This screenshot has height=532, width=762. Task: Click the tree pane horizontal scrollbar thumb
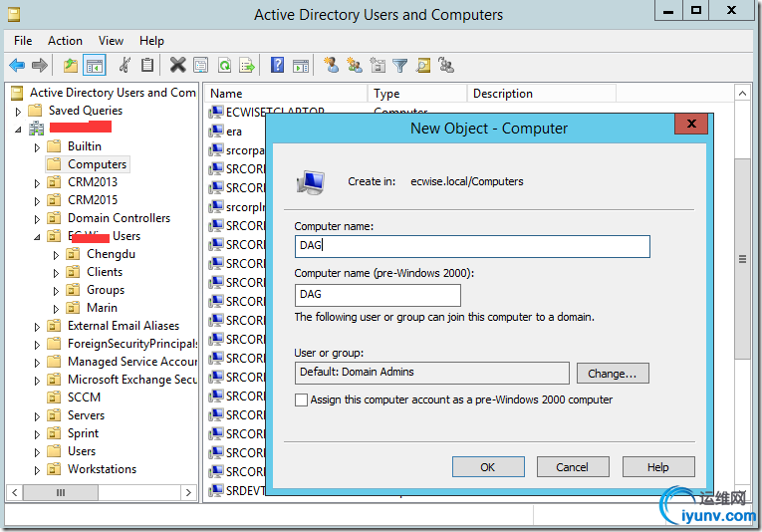tap(61, 492)
